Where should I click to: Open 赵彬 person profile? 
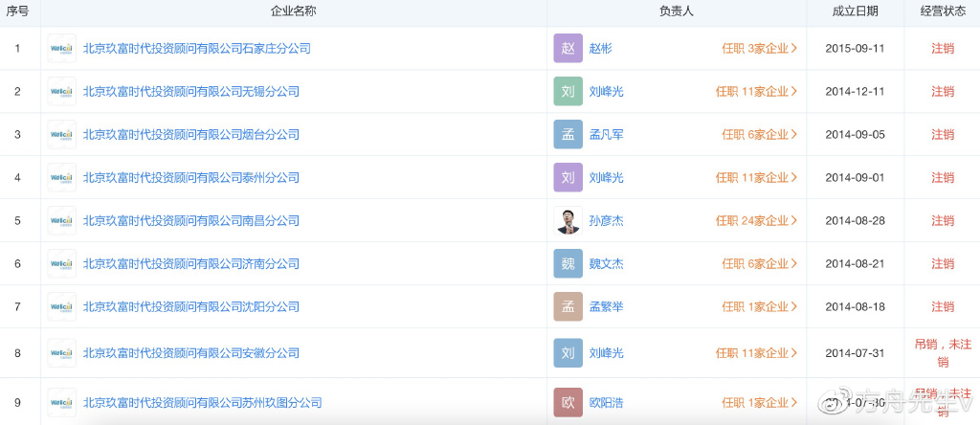pyautogui.click(x=601, y=48)
